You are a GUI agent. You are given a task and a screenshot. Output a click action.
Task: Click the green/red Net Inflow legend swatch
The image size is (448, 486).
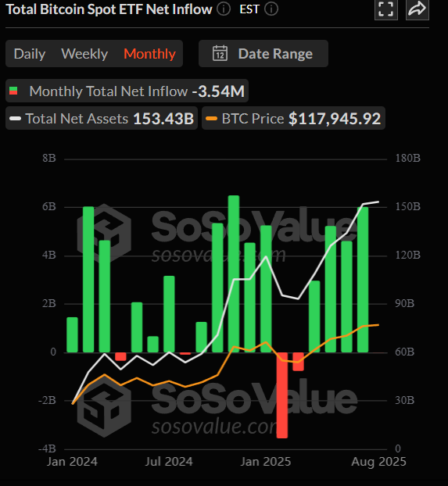(x=13, y=91)
